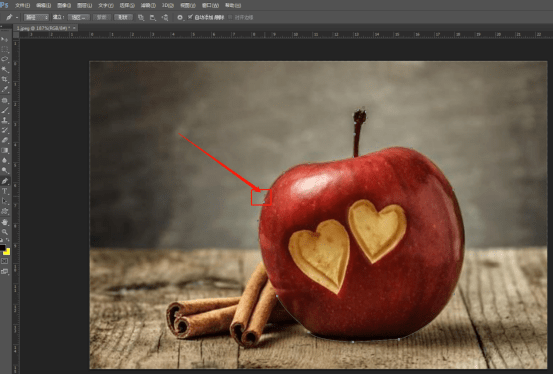Select the Crop tool

pos(5,80)
